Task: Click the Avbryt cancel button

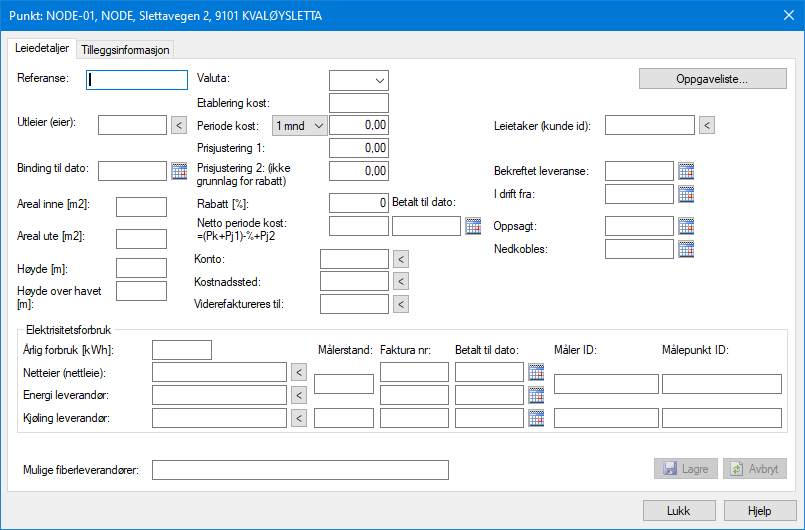Action: [x=755, y=469]
